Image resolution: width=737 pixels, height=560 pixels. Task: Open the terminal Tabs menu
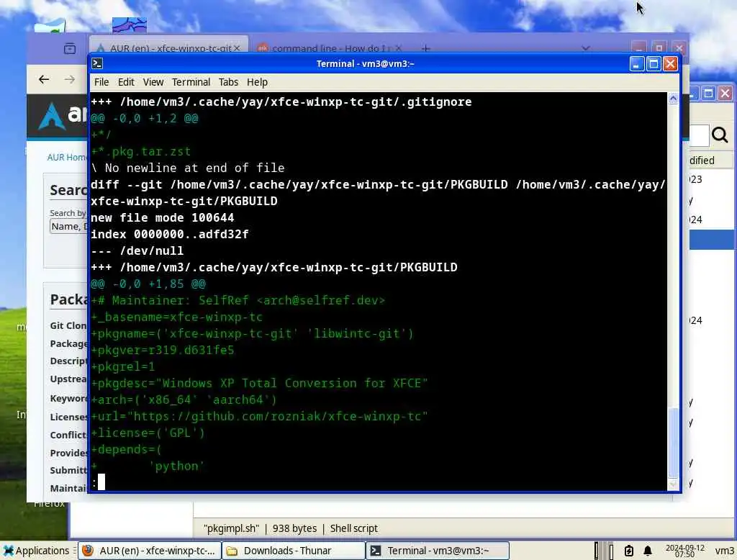click(228, 82)
